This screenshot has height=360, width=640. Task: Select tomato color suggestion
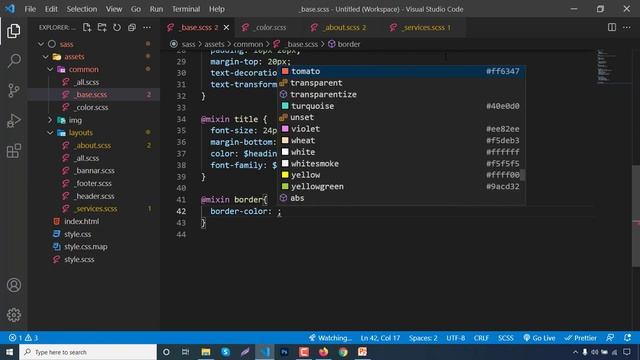[402, 71]
